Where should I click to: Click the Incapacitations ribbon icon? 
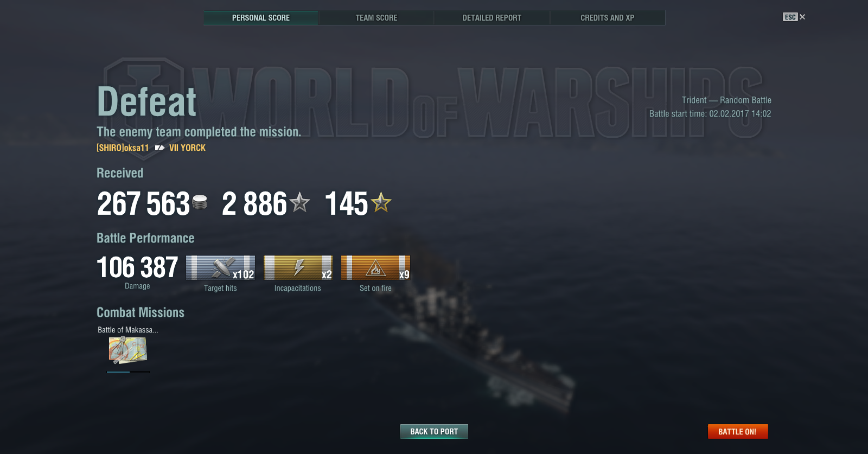[x=298, y=267]
